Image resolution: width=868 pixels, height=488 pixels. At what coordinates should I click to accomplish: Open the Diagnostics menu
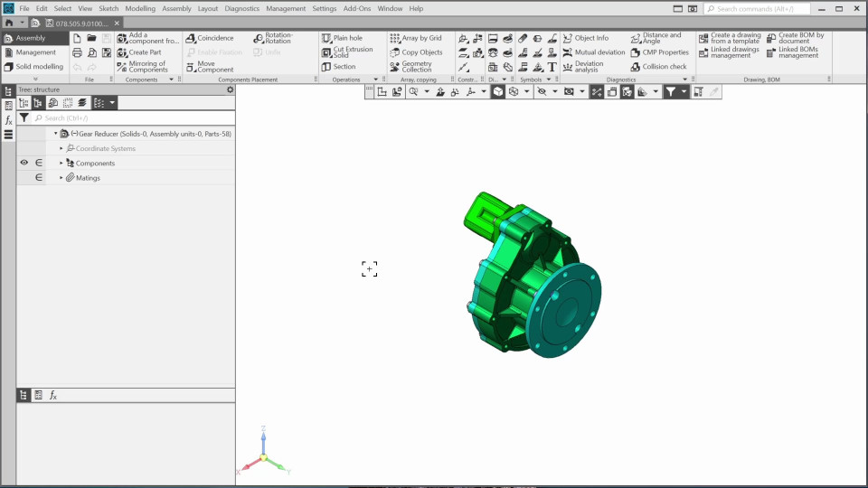pyautogui.click(x=241, y=8)
